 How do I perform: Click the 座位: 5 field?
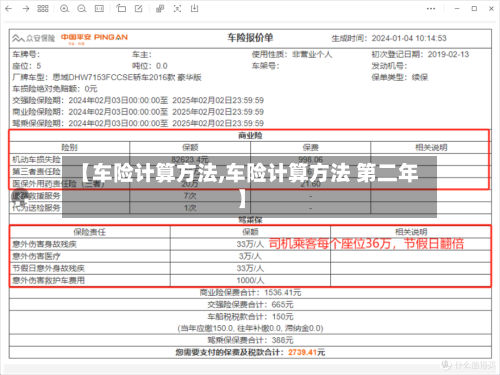coord(27,66)
